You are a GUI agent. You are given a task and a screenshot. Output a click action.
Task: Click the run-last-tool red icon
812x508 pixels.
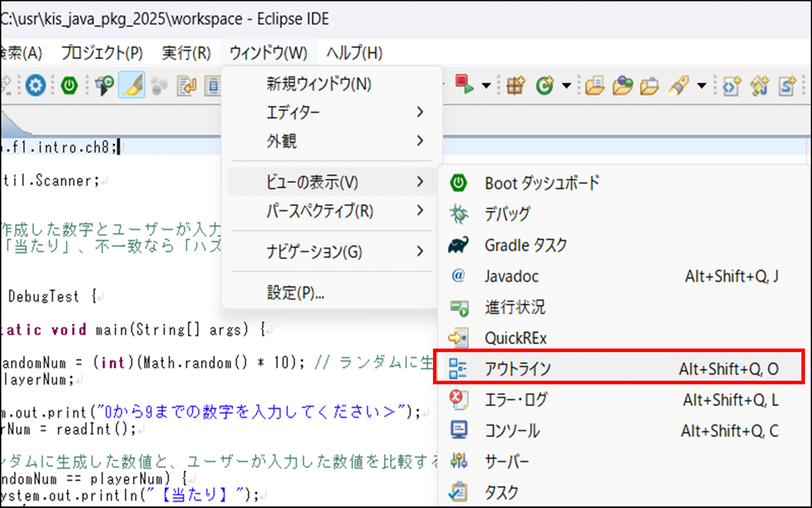point(463,84)
